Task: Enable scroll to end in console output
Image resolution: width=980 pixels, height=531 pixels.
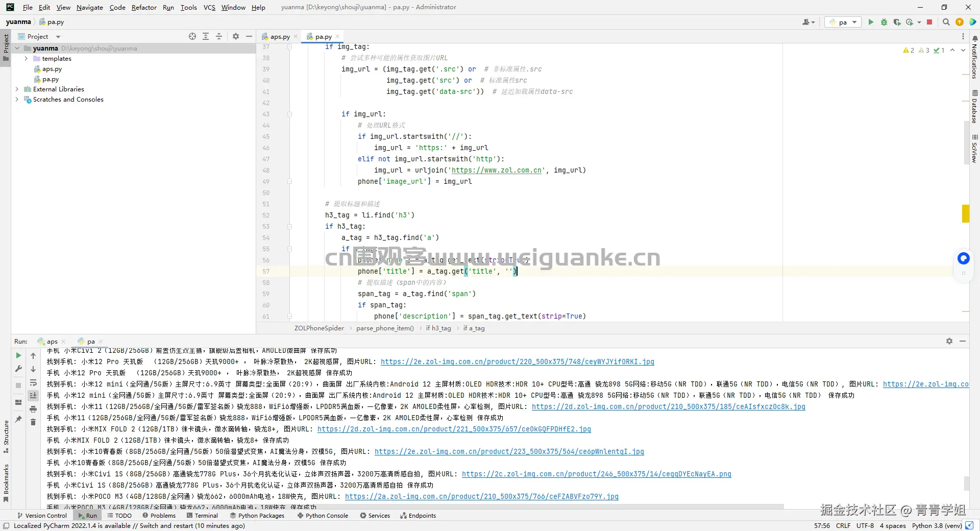Action: click(x=33, y=396)
